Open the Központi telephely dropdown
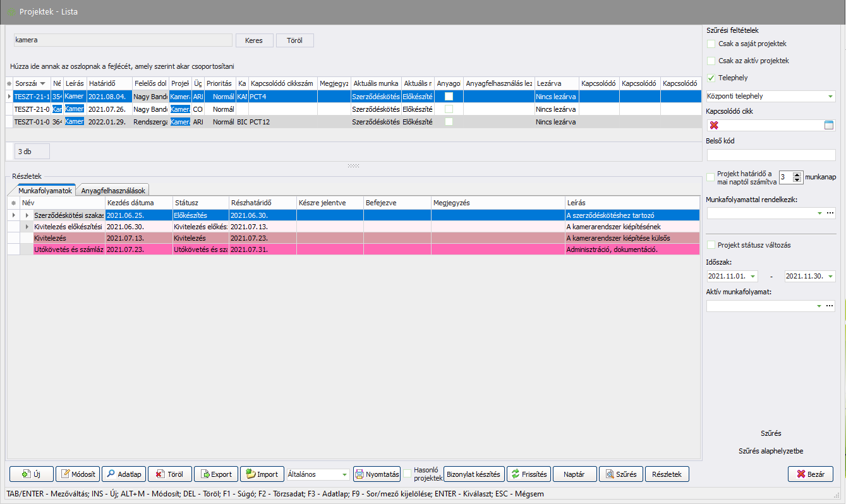Viewport: 846px width, 504px height. click(830, 97)
